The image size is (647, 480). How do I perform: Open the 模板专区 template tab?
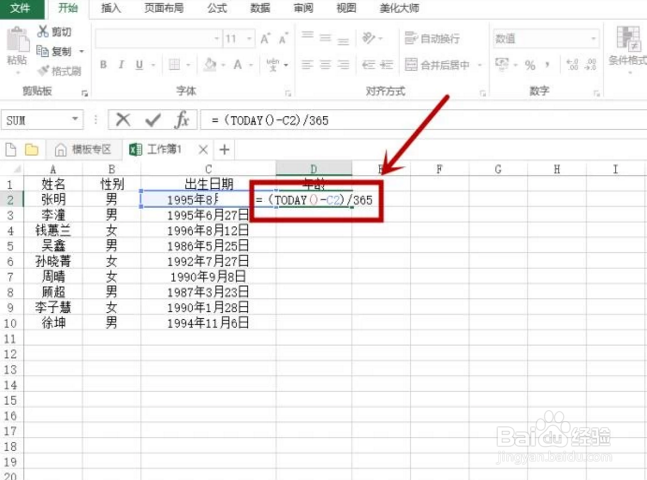point(83,149)
